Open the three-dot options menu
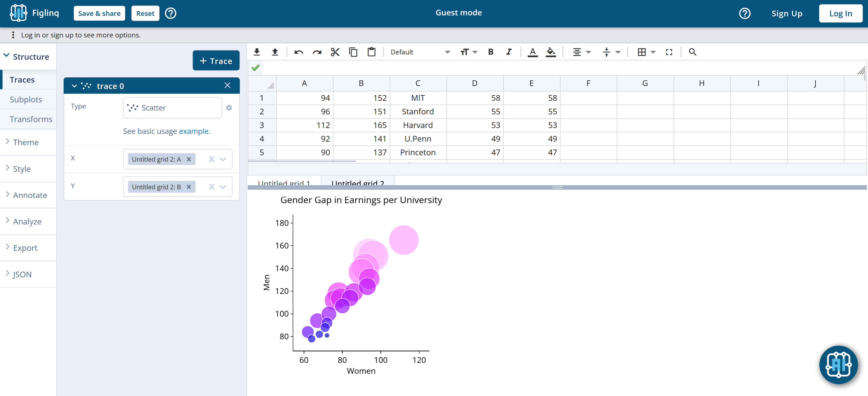 pyautogui.click(x=13, y=35)
